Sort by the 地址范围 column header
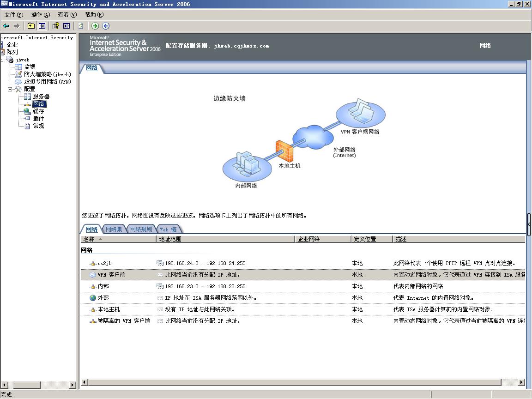Image resolution: width=532 pixels, height=399 pixels. [226, 239]
